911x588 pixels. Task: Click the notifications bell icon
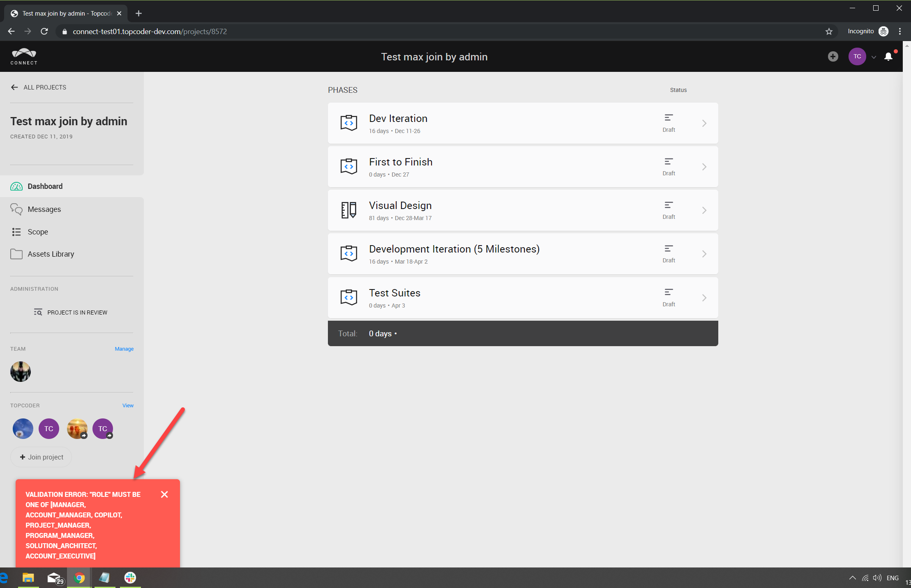pyautogui.click(x=888, y=57)
